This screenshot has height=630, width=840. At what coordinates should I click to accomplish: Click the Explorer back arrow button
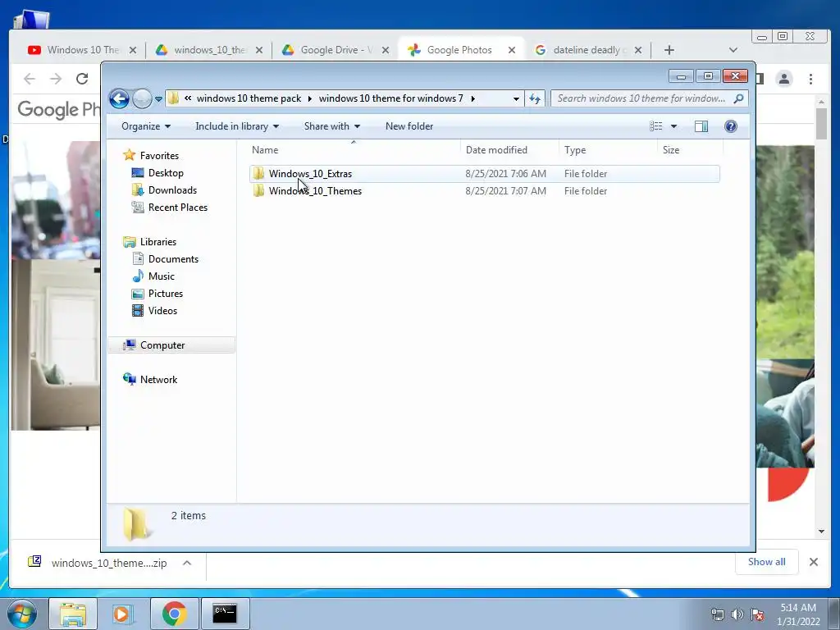tap(119, 98)
